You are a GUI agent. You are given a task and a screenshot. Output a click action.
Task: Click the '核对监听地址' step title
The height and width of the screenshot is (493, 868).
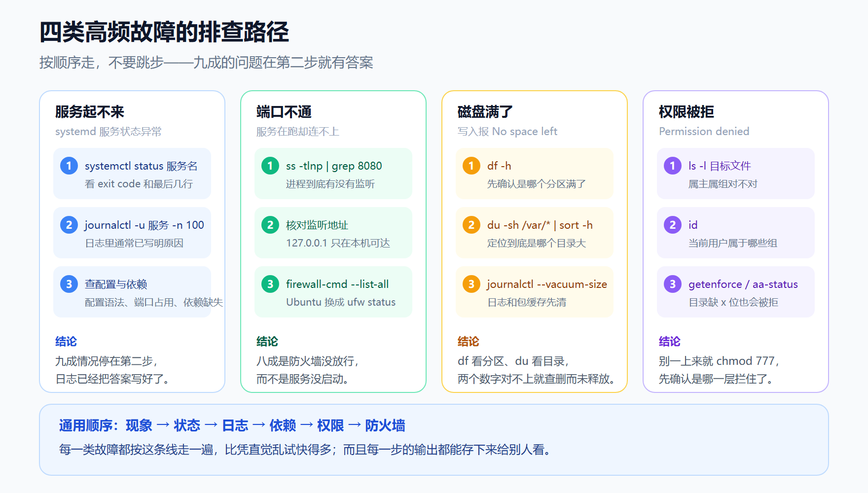pos(317,225)
